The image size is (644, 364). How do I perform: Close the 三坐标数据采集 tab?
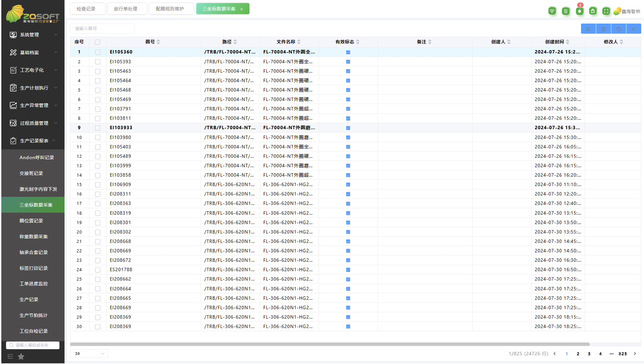[x=241, y=9]
